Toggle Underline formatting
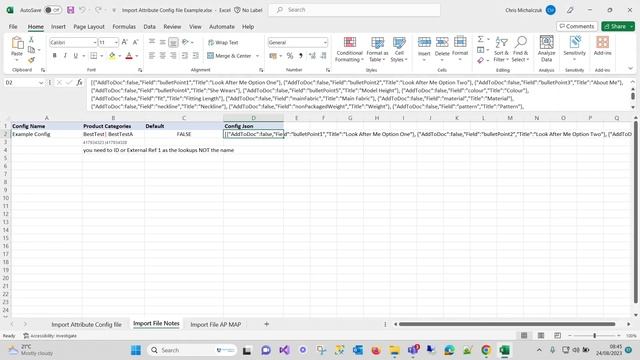This screenshot has width=640, height=360. click(76, 56)
